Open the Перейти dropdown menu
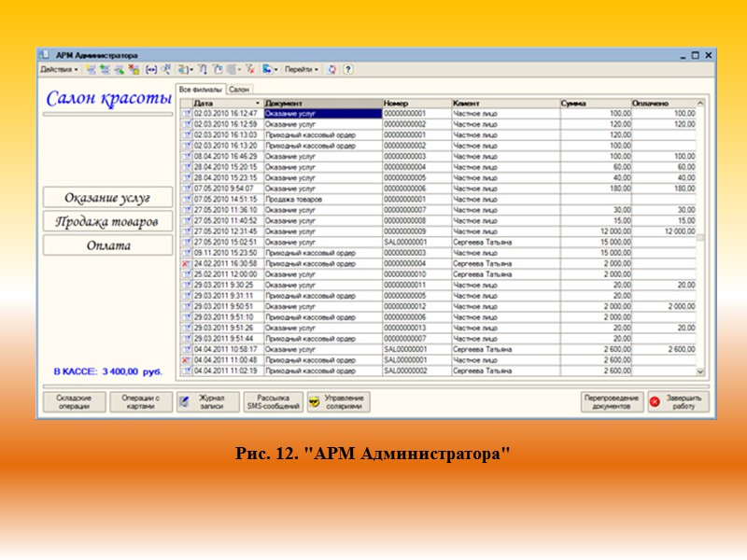Screen dimensions: 747x560 (x=301, y=69)
